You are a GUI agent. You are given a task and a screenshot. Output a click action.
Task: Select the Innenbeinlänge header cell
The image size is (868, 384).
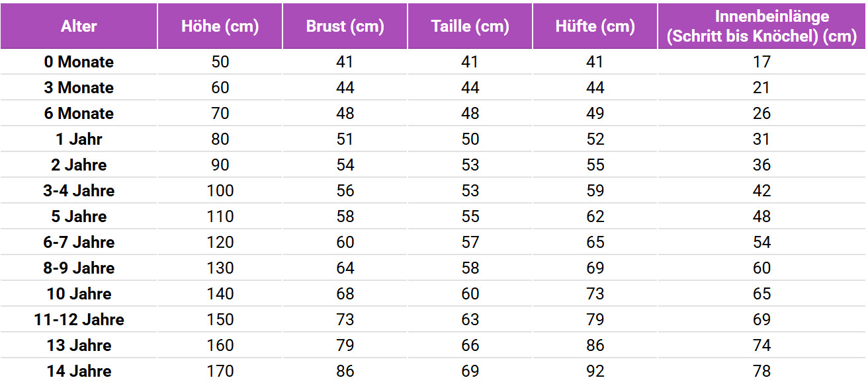pyautogui.click(x=761, y=26)
